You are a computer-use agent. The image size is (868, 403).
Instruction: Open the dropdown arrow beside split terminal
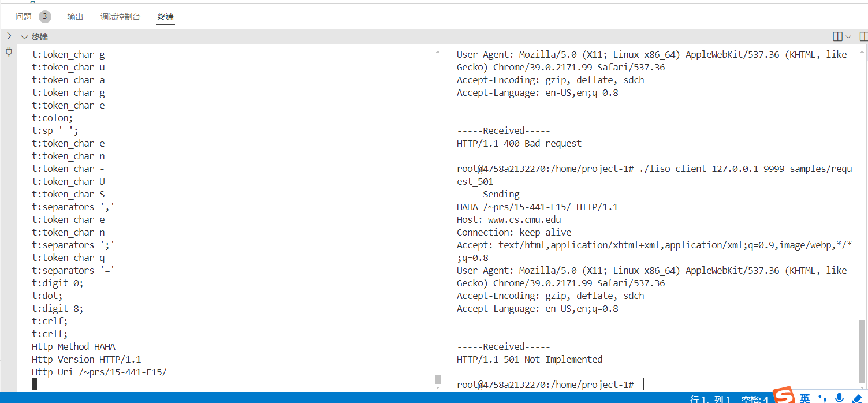(848, 36)
